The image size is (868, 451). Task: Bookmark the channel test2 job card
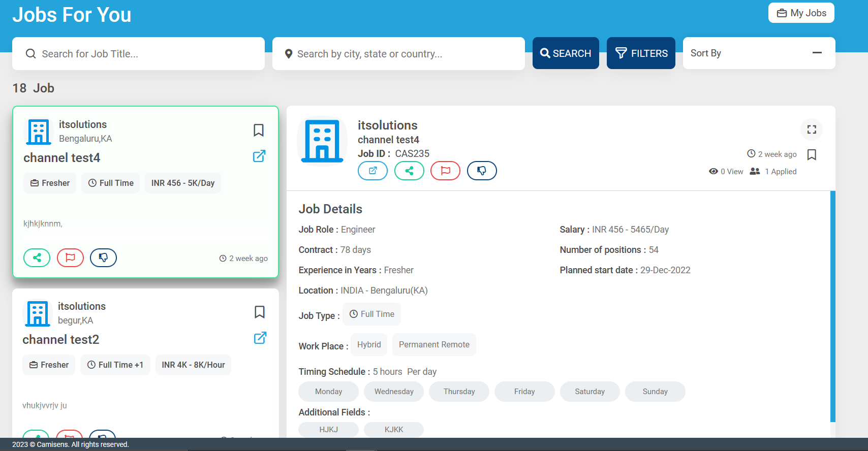coord(259,312)
